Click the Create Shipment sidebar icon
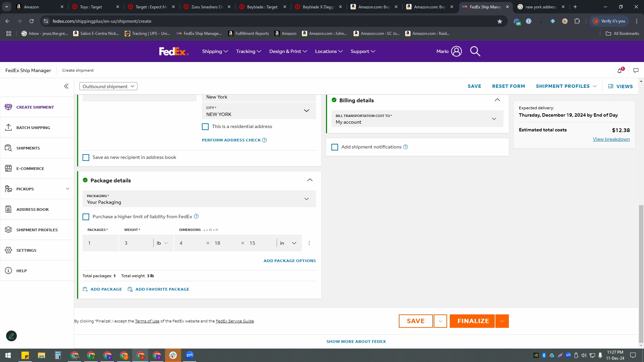Image resolution: width=644 pixels, height=362 pixels. [x=8, y=107]
